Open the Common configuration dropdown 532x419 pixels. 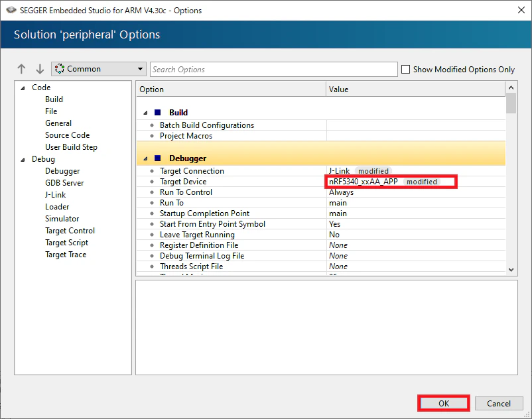click(99, 69)
